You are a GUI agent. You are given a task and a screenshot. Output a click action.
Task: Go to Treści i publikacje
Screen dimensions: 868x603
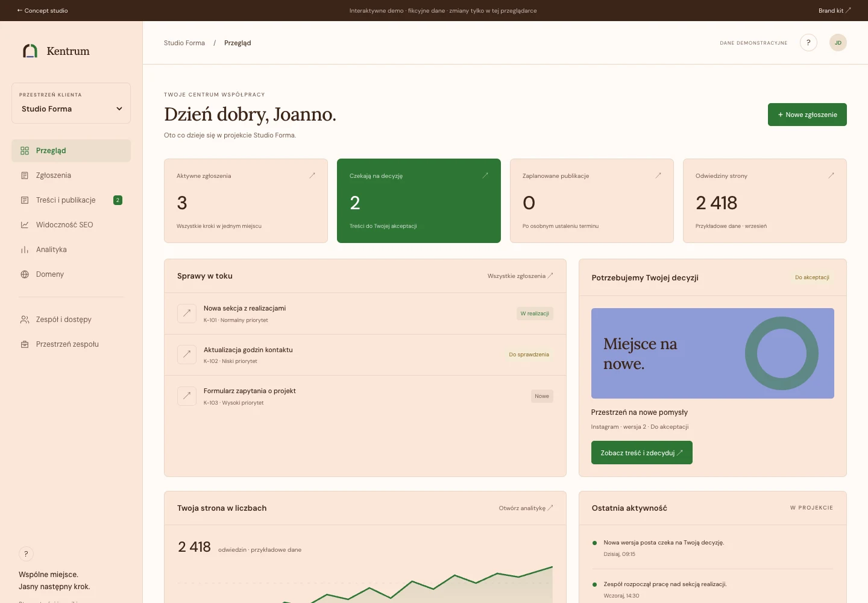click(71, 200)
